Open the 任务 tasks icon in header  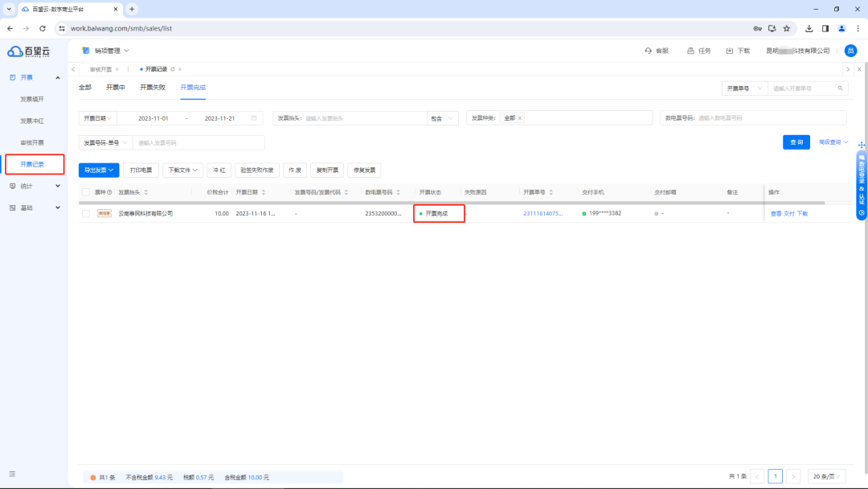690,51
